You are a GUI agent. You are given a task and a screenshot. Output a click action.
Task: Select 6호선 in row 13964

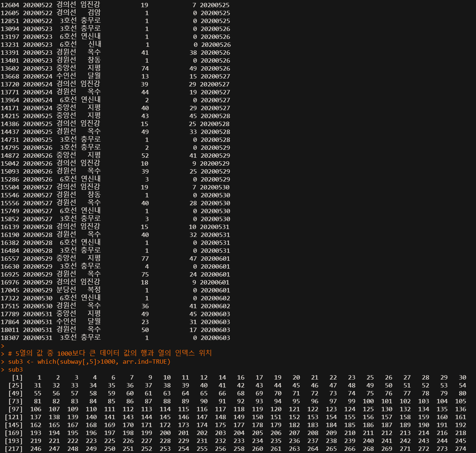tap(68, 100)
